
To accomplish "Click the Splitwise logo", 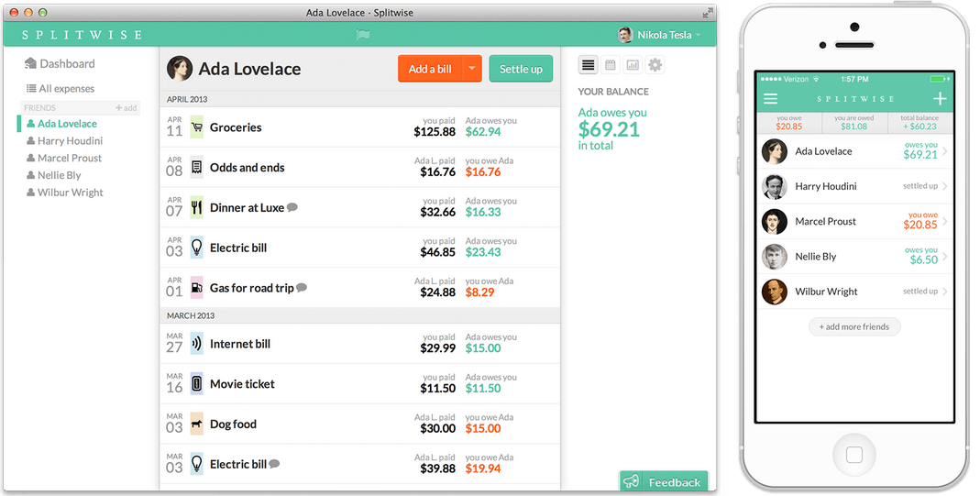I will click(x=82, y=35).
